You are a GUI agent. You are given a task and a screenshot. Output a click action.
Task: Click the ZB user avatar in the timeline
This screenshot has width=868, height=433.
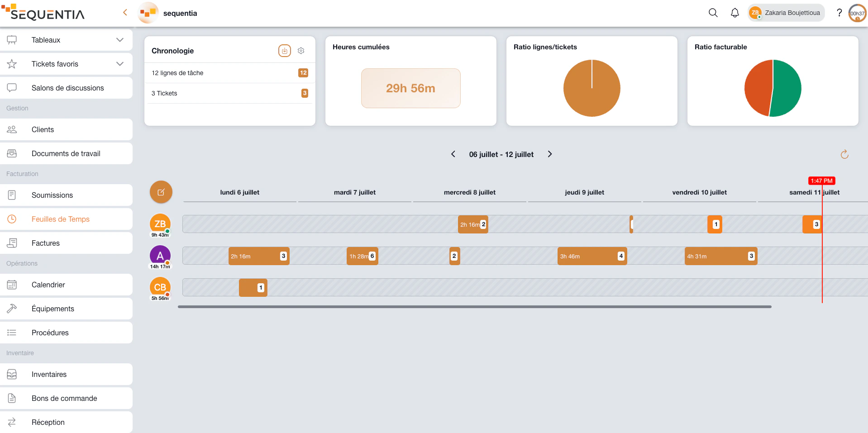click(x=160, y=224)
